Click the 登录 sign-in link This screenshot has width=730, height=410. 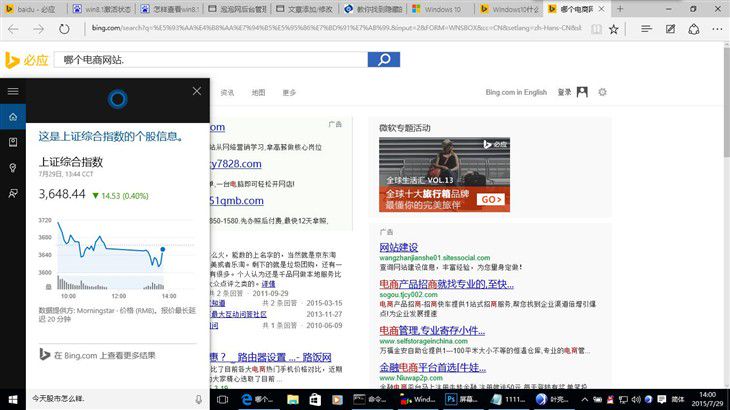coord(564,92)
